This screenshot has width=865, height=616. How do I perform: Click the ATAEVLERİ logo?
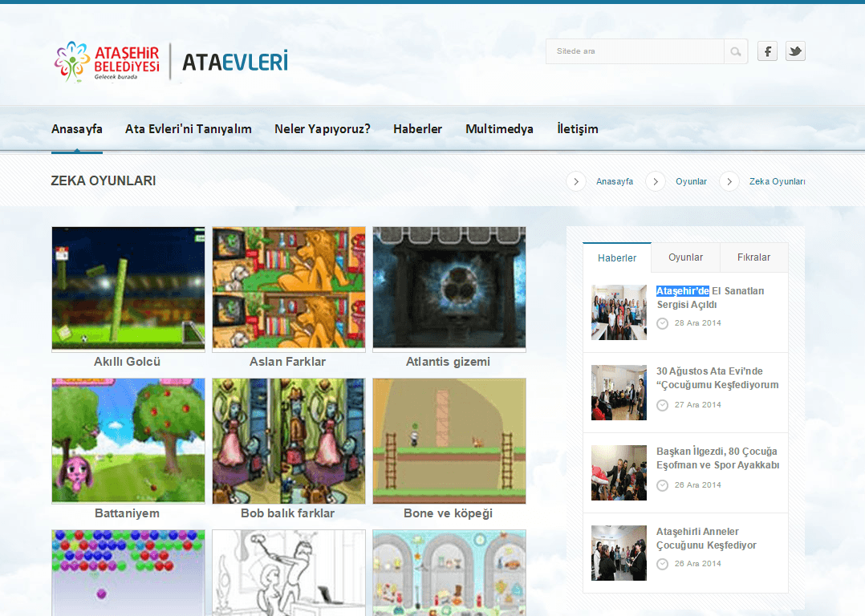coord(235,62)
